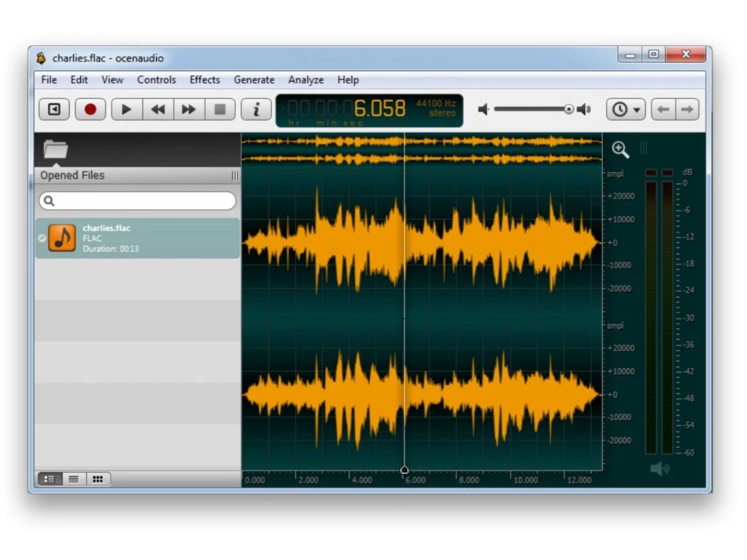Open the Generate menu
747x560 pixels.
coord(254,80)
